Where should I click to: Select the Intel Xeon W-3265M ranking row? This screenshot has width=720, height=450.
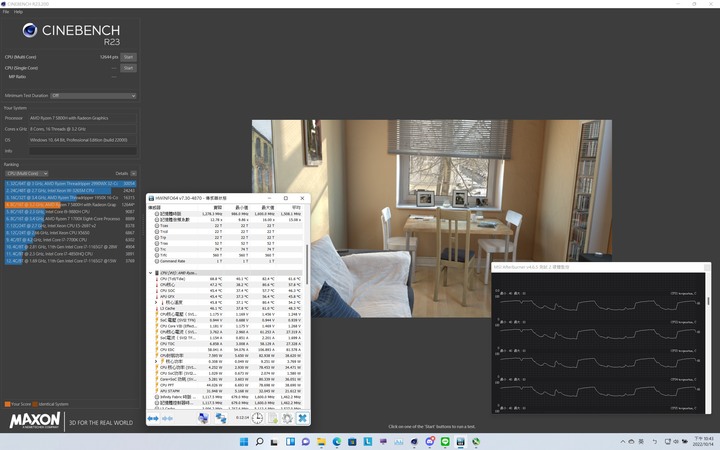click(x=70, y=190)
